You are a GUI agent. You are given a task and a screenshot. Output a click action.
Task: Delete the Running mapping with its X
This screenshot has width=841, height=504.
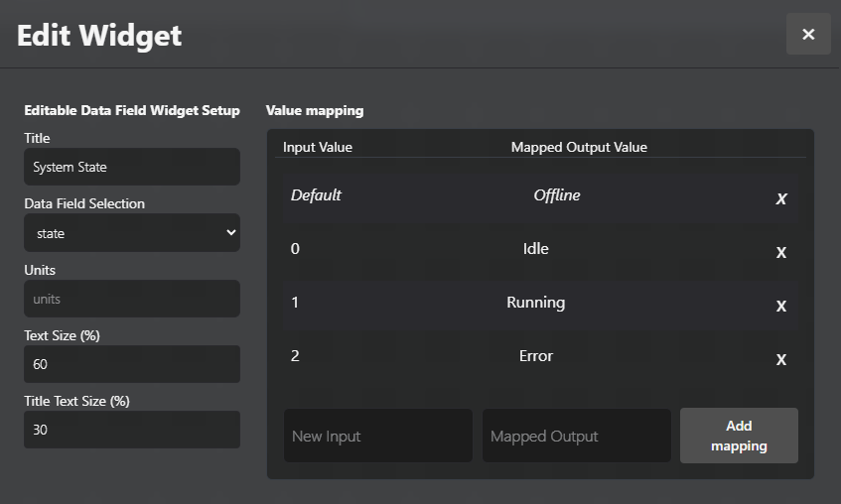click(781, 307)
